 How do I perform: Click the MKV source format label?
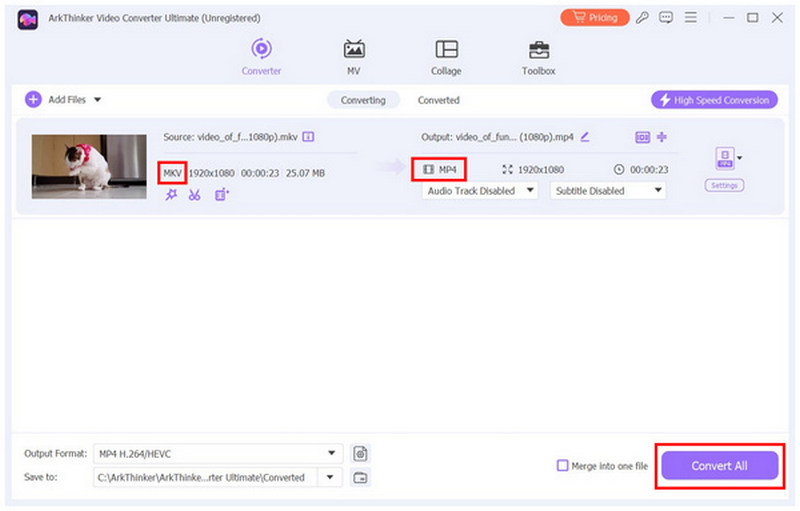(172, 173)
